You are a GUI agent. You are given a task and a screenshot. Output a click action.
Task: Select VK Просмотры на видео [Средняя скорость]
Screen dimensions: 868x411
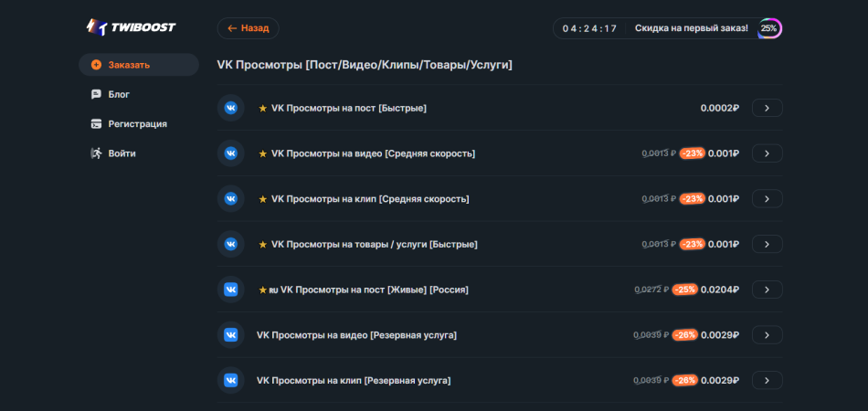pos(373,153)
